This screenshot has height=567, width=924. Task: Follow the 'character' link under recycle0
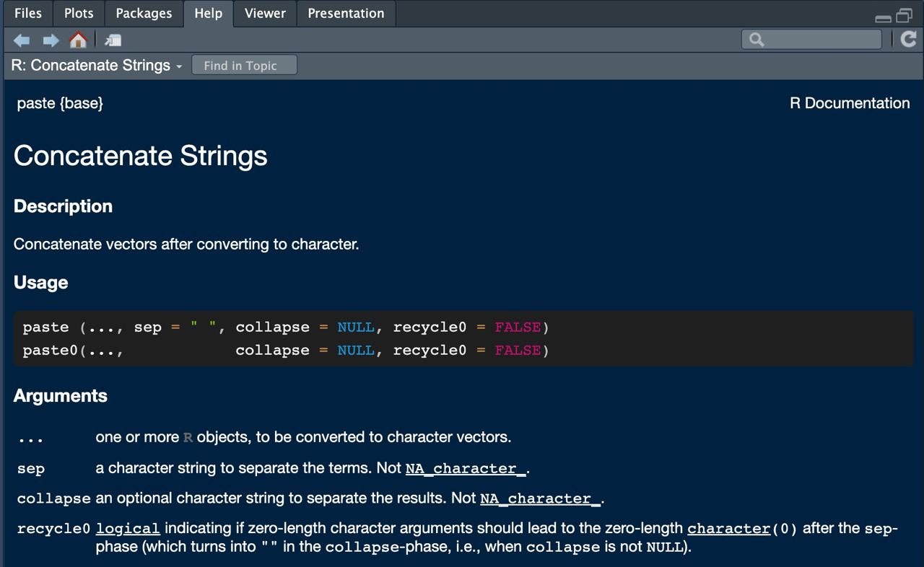click(x=728, y=529)
